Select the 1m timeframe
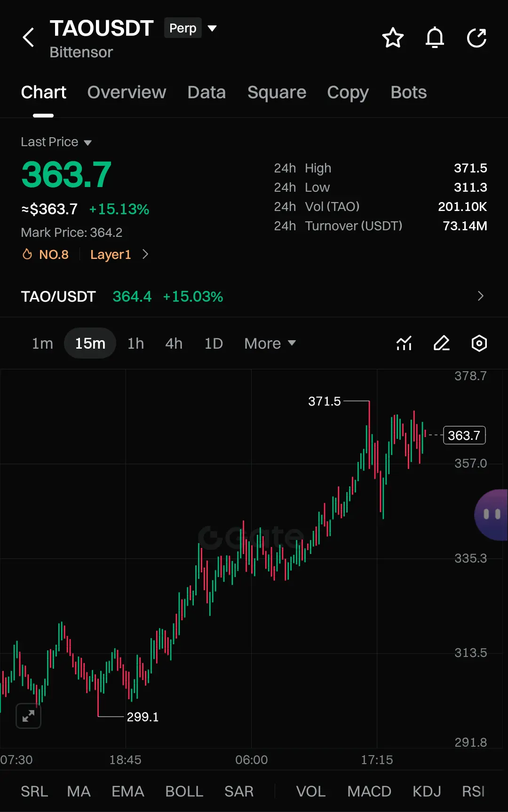 coord(42,344)
